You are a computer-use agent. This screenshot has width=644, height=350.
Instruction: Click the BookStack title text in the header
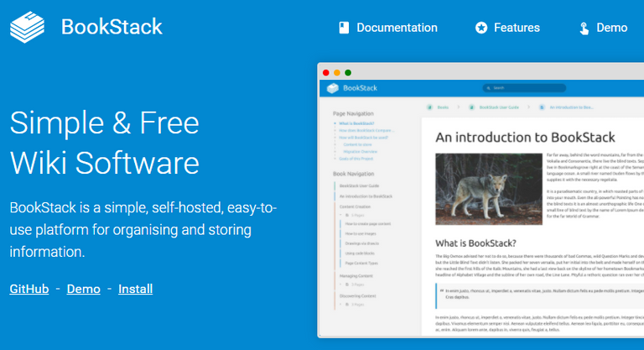[112, 27]
